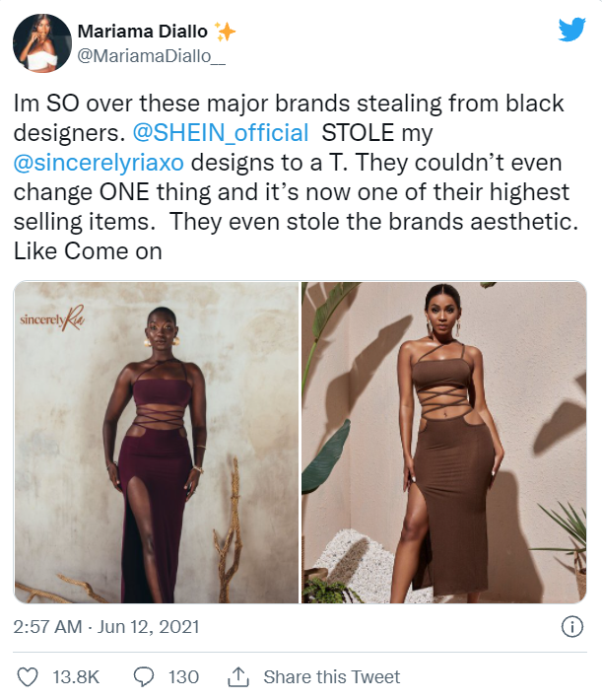Open the @sincerelyriaxo mention link

point(99,163)
